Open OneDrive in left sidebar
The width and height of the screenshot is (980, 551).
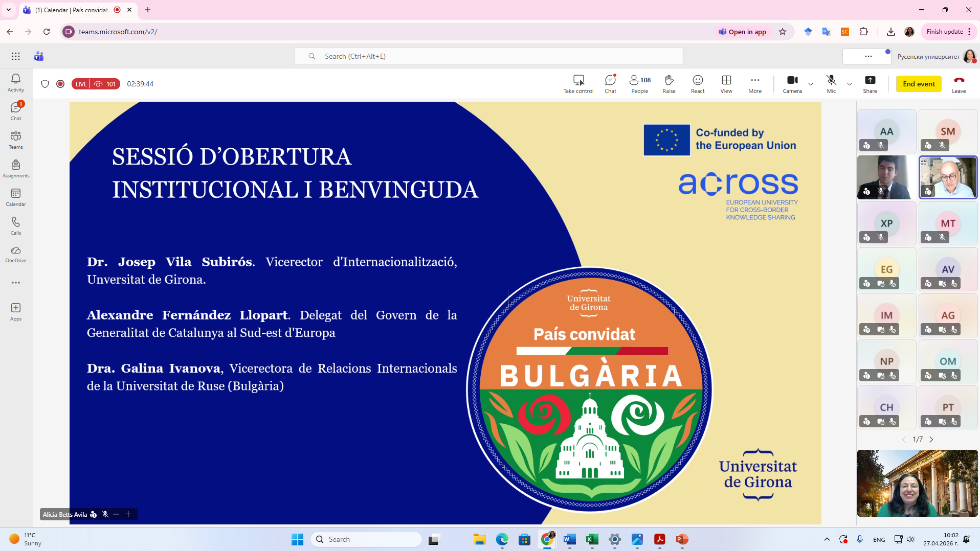point(16,254)
